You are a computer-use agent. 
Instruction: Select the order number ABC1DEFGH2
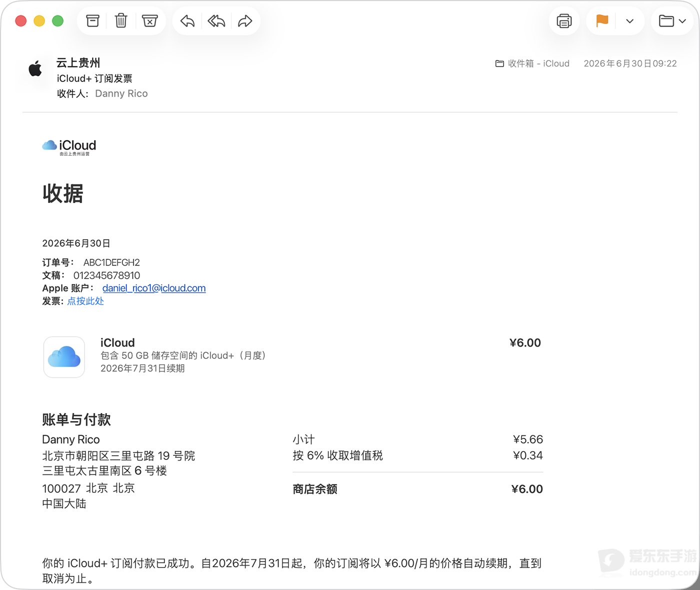pos(111,262)
